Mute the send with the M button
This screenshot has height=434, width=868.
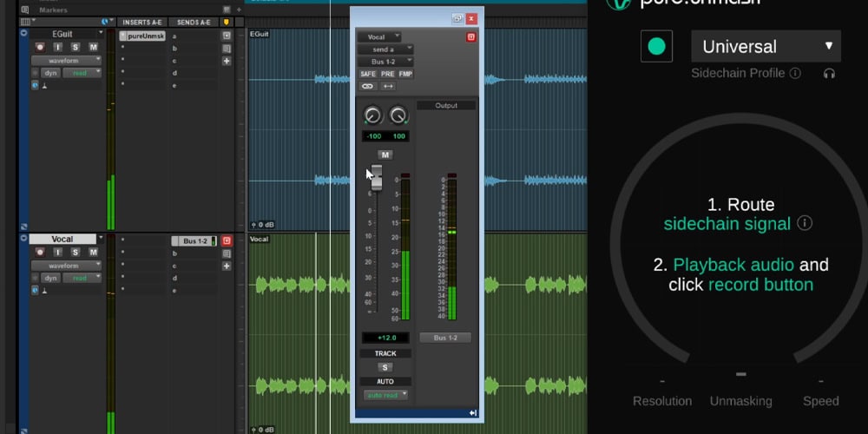[385, 155]
